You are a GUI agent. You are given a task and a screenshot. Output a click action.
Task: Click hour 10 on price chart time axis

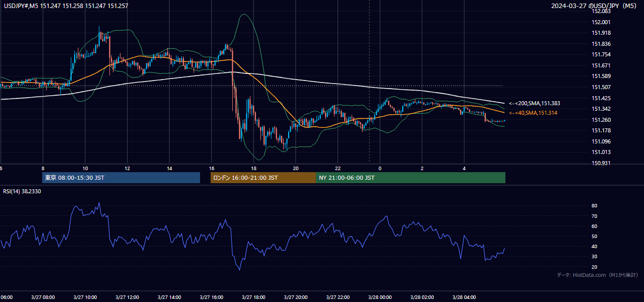pos(85,168)
